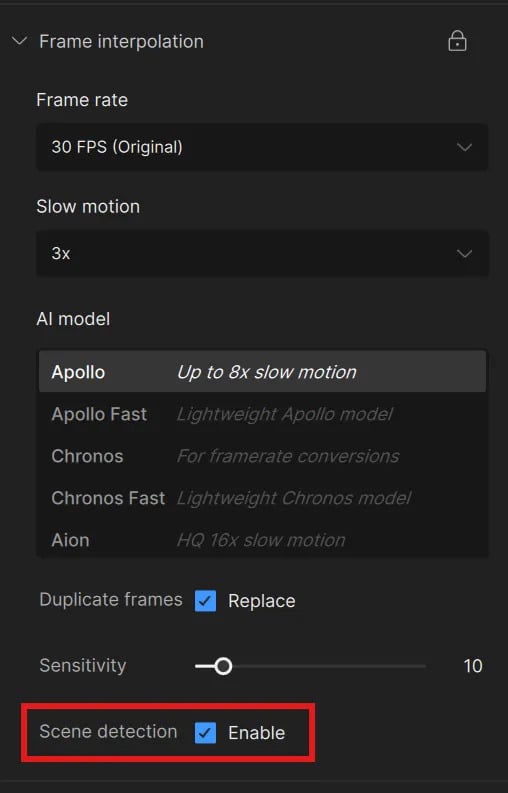This screenshot has width=508, height=793.
Task: Click the Frame interpolation header title
Action: tap(121, 41)
